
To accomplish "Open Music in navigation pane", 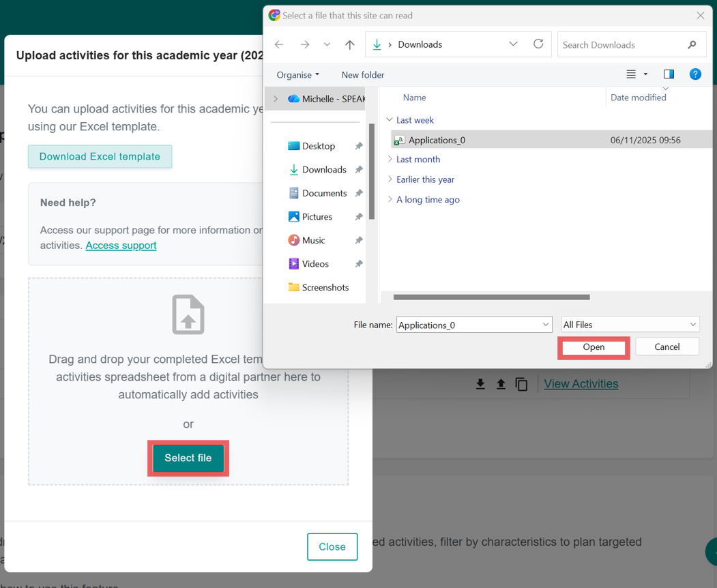I will (x=306, y=240).
